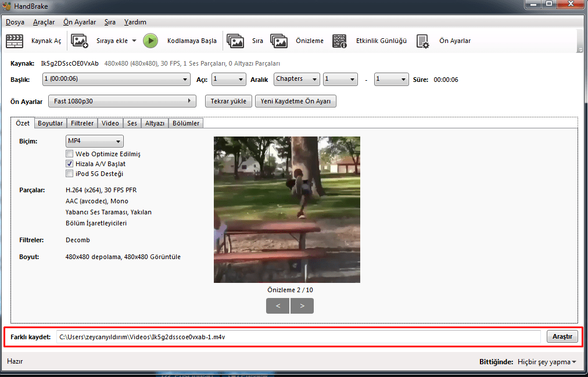
Task: Open the Fast 1080p30 preset selector
Action: (122, 101)
